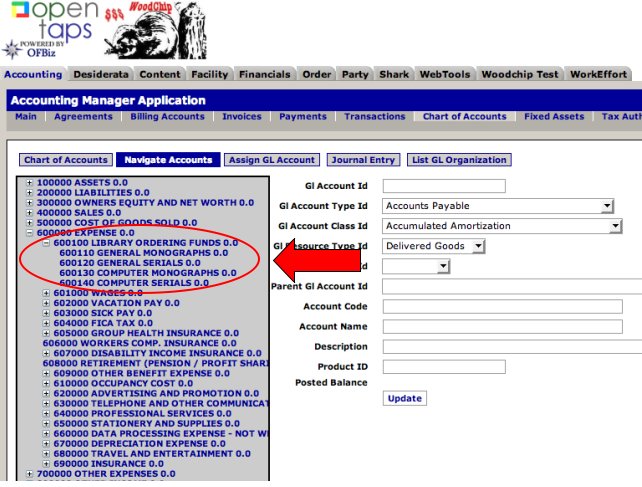The height and width of the screenshot is (487, 642).
Task: Click the Update button
Action: click(405, 398)
